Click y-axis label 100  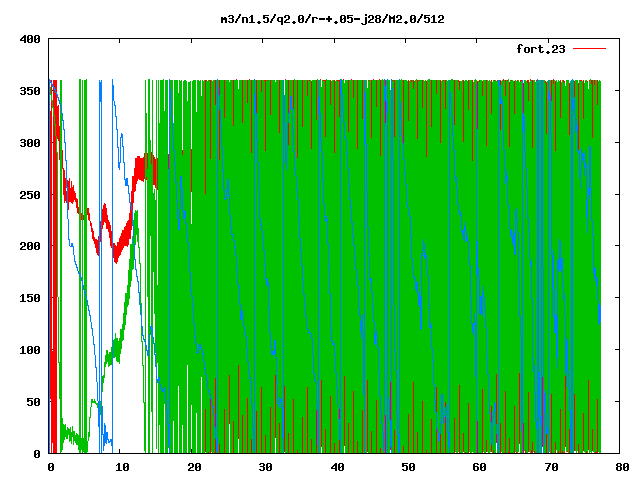coord(30,350)
